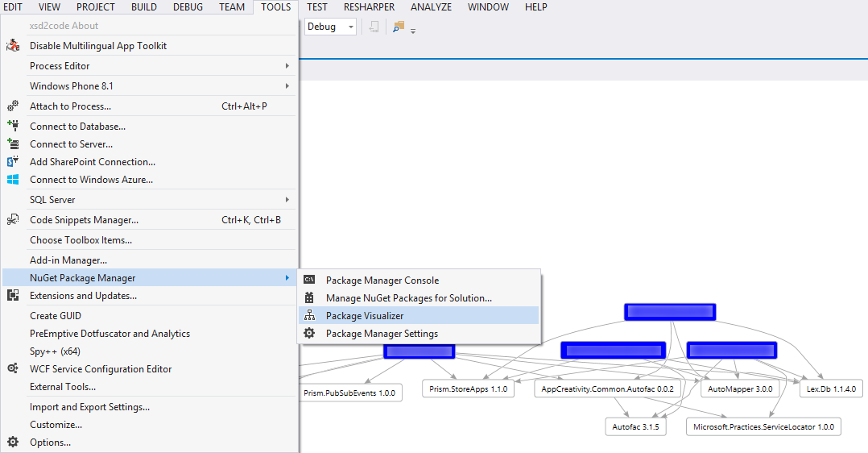Click the grayed device toolbar icon beside Debug
The height and width of the screenshot is (453, 868).
coord(374,27)
